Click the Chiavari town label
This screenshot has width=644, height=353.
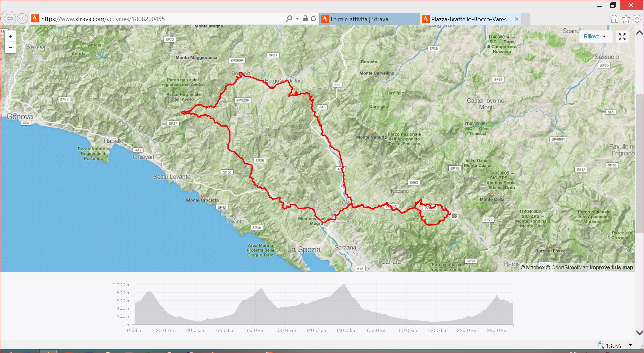pyautogui.click(x=144, y=157)
